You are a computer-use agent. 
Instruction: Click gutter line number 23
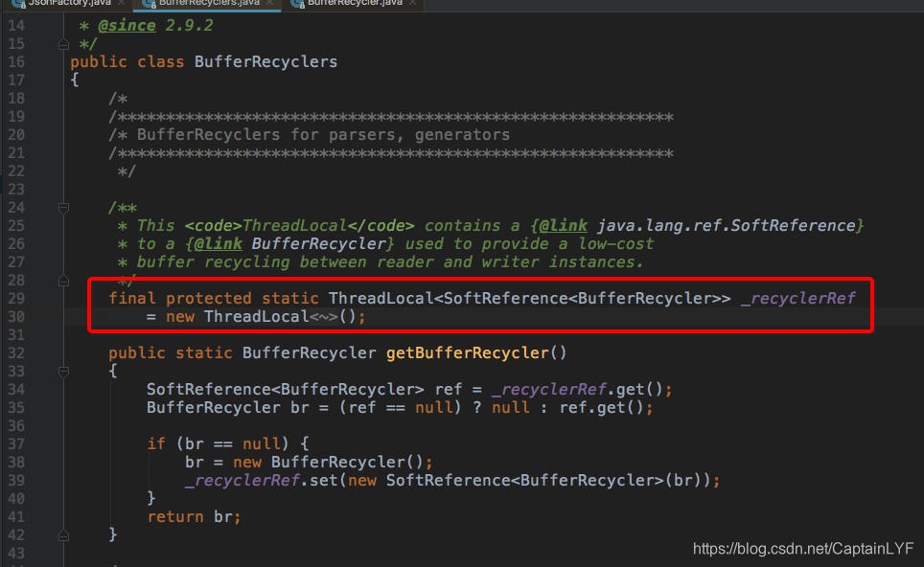[16, 190]
